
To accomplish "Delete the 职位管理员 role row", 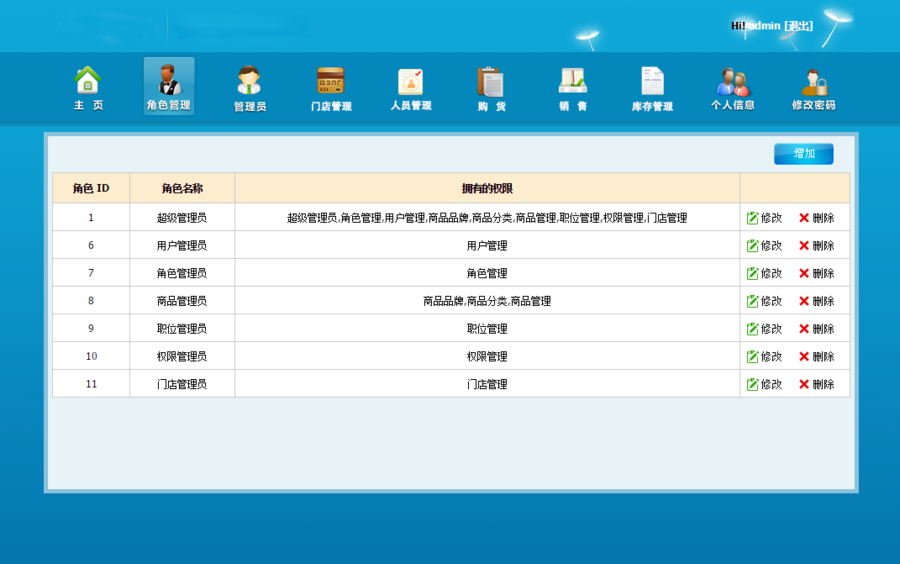I will tap(816, 329).
